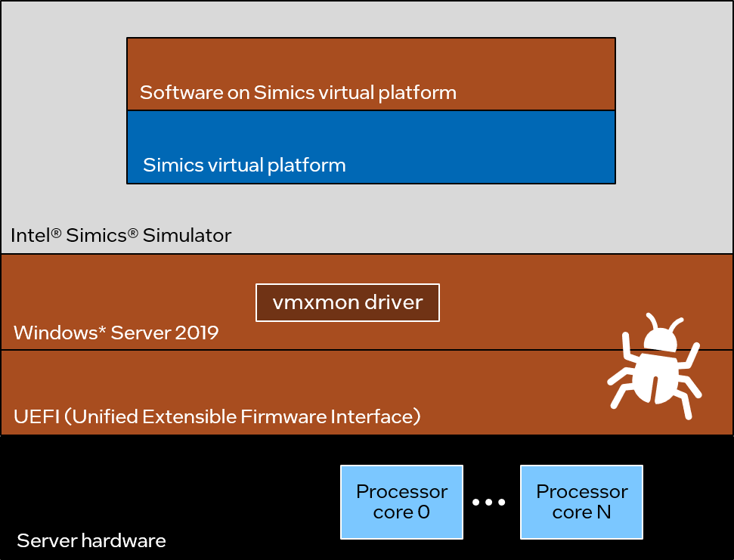Click the registered trademark symbol after Simics
734x560 pixels.
pyautogui.click(x=133, y=233)
